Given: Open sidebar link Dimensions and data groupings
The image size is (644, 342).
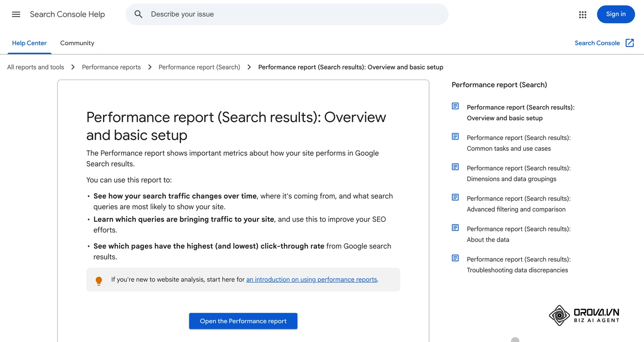Looking at the screenshot, I should pos(519,173).
